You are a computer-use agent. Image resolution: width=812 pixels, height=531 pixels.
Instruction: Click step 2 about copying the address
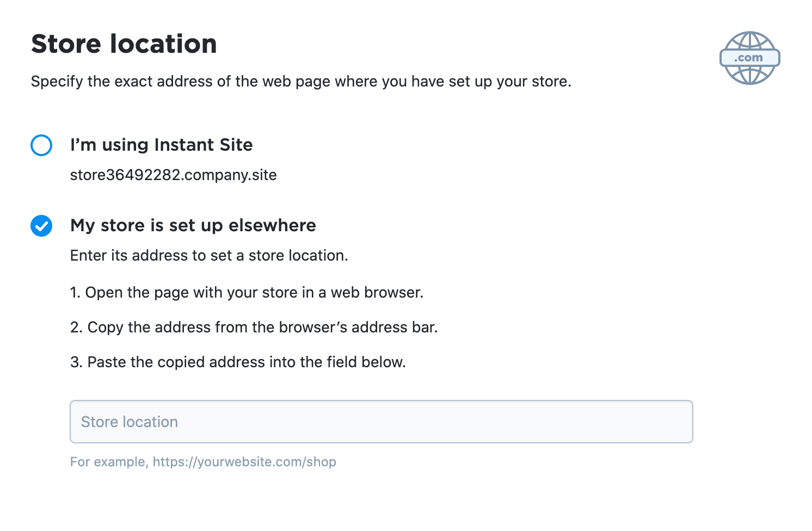coord(254,328)
